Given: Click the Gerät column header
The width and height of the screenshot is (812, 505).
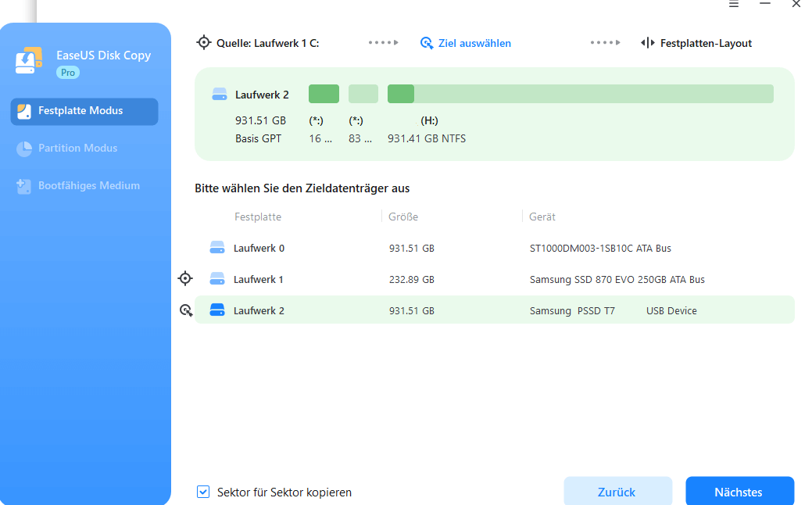Looking at the screenshot, I should 542,217.
